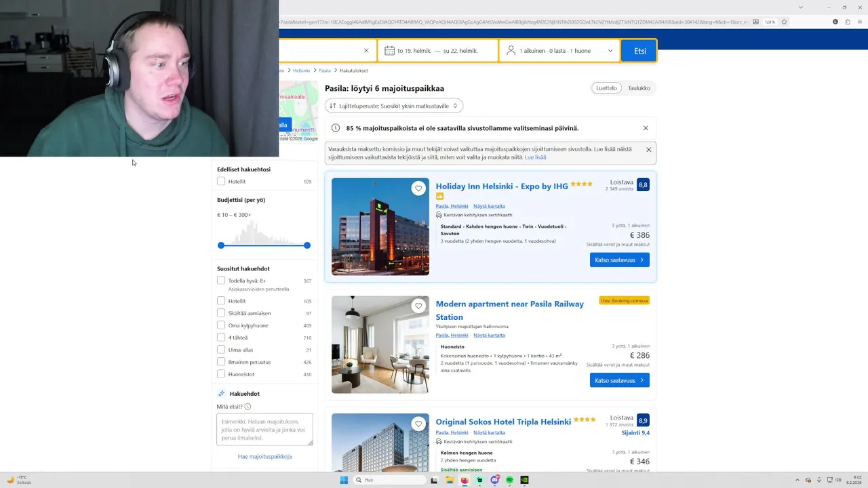Open weather widget showing -15°C

pyautogui.click(x=19, y=480)
